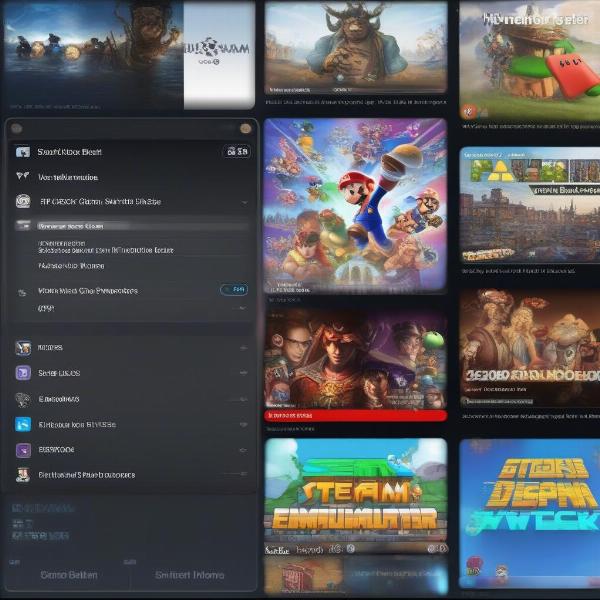
Task: Click the bottom-left button under the panel
Action: click(x=68, y=575)
